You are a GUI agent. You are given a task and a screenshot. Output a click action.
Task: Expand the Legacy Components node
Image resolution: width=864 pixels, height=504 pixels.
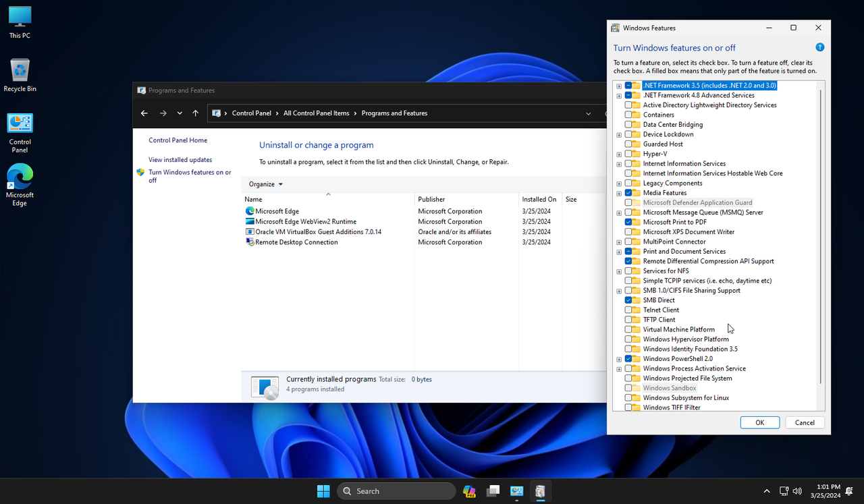[619, 184]
